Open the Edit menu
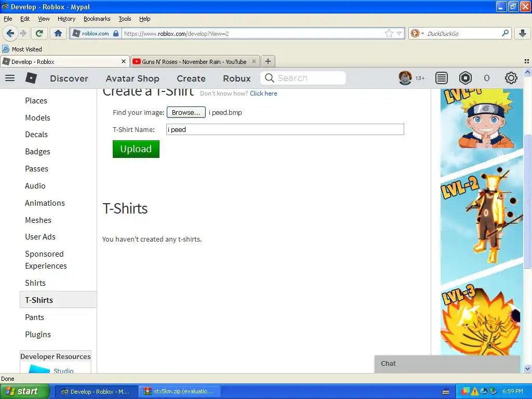The image size is (532, 399). [25, 19]
